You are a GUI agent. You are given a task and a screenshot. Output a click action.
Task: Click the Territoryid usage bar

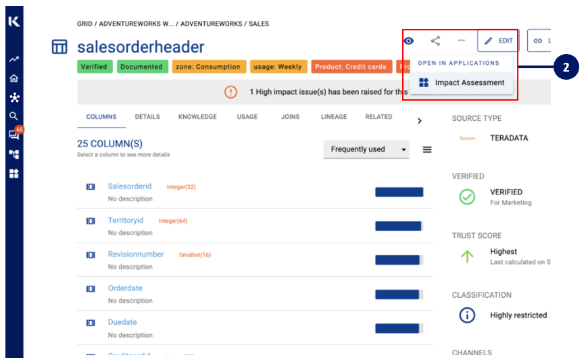(399, 226)
